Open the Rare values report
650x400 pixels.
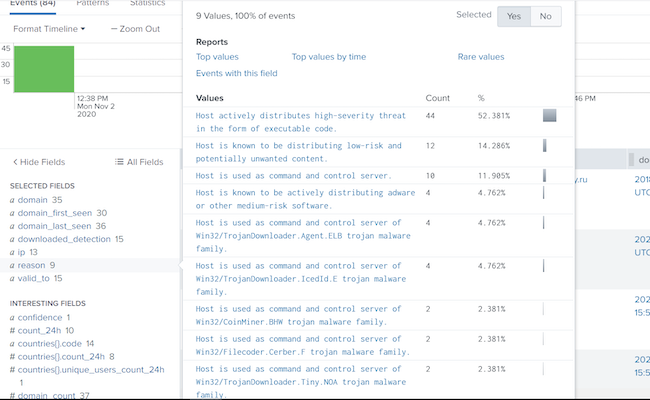[x=481, y=57]
